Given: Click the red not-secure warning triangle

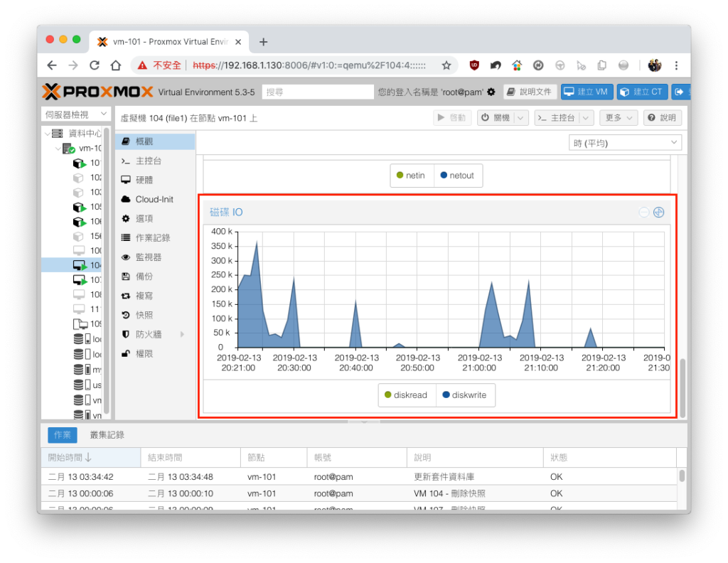Looking at the screenshot, I should [x=142, y=65].
